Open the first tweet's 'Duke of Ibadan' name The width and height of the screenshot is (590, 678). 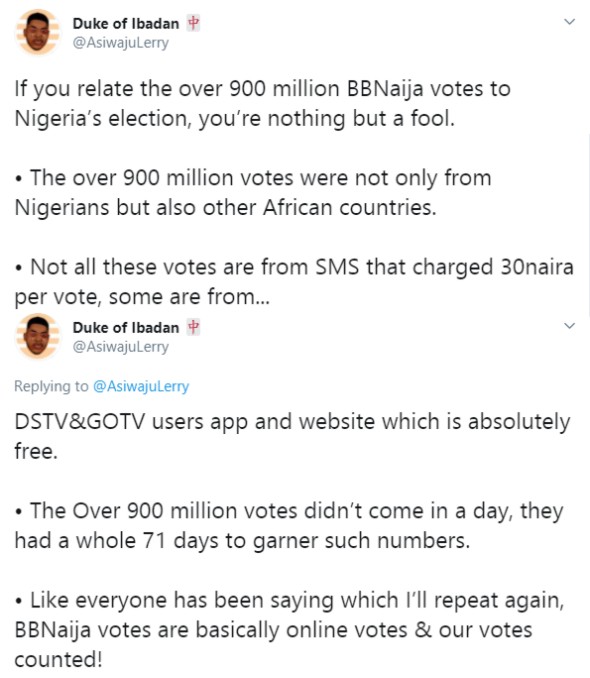point(126,23)
